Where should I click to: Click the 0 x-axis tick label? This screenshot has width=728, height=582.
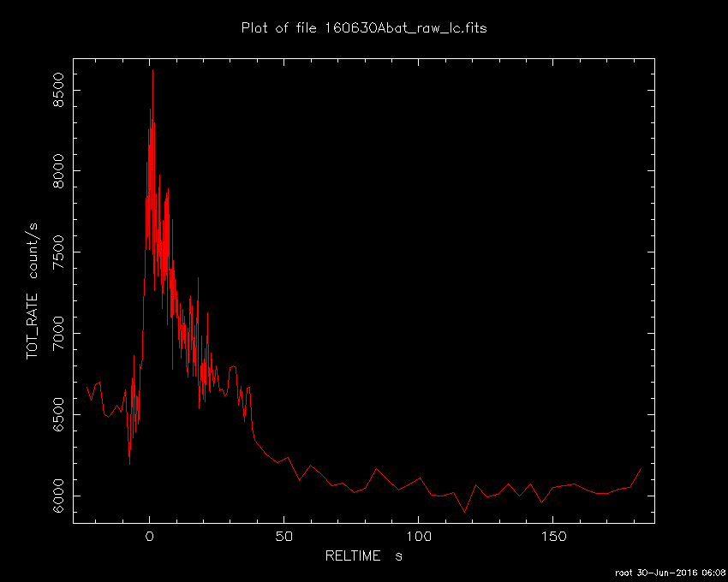pos(150,537)
